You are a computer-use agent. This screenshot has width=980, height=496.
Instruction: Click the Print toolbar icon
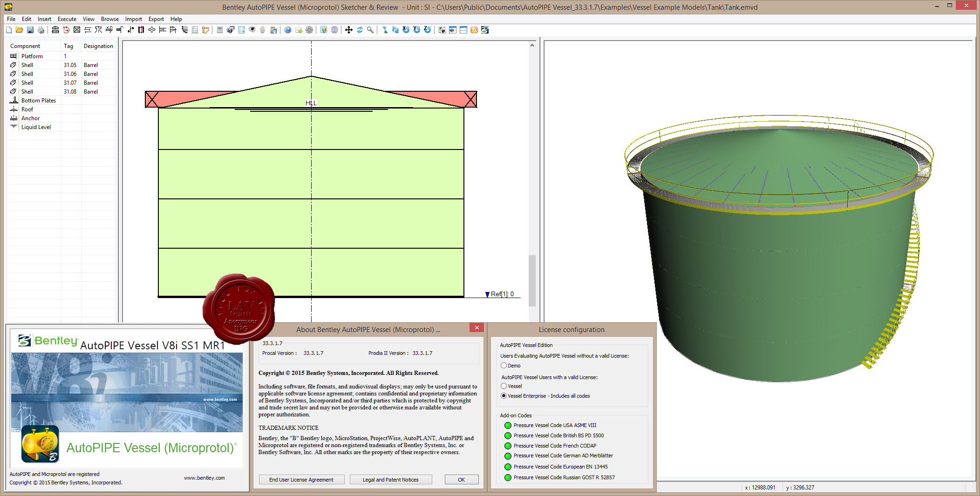point(41,30)
